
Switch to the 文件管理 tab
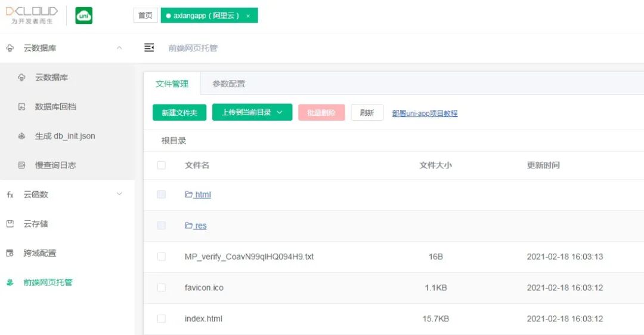coord(172,84)
